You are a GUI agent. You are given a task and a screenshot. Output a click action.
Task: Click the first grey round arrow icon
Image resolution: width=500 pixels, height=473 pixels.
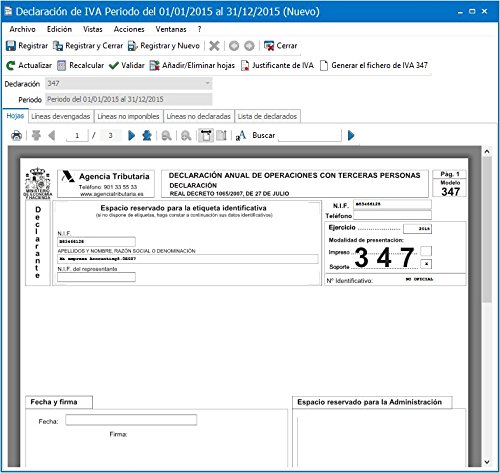[x=234, y=46]
